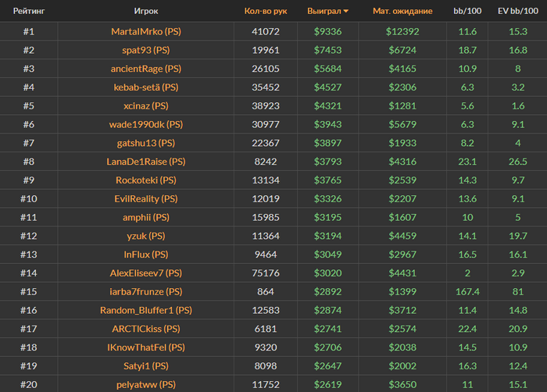Click iarba7frunze (PS) player name

pos(145,291)
